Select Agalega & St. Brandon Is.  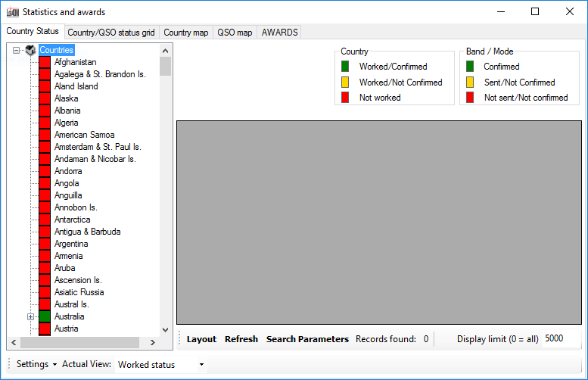pyautogui.click(x=100, y=74)
